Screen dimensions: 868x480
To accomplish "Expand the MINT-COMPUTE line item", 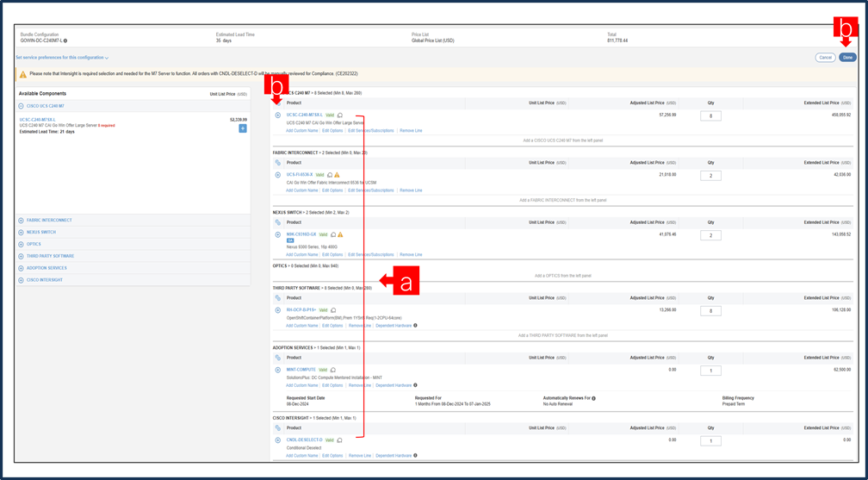I will pyautogui.click(x=278, y=370).
